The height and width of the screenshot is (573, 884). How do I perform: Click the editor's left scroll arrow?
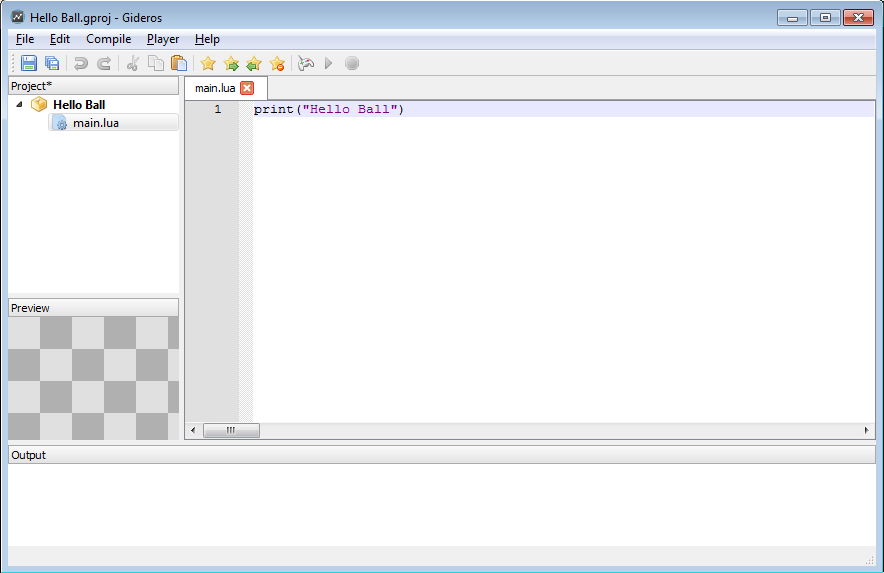(x=193, y=430)
